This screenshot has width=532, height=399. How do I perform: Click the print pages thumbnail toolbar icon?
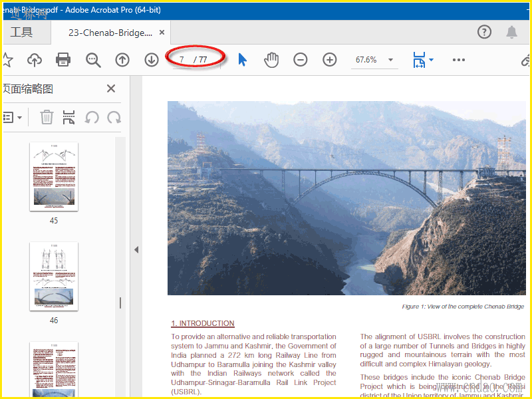[x=69, y=118]
